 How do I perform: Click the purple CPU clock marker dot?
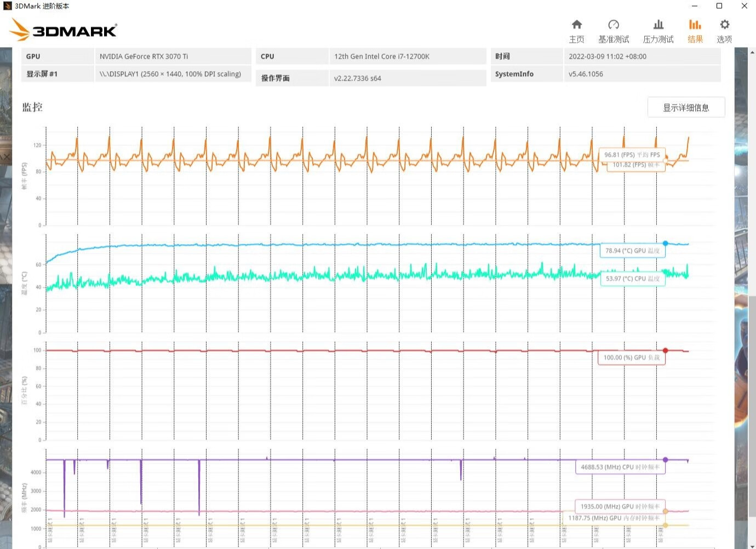pos(666,460)
